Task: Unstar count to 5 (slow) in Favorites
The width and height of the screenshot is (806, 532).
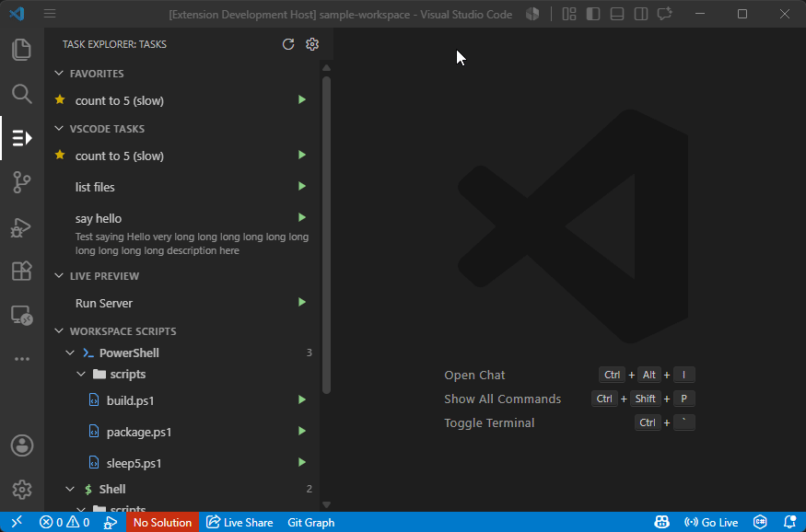Action: click(60, 99)
